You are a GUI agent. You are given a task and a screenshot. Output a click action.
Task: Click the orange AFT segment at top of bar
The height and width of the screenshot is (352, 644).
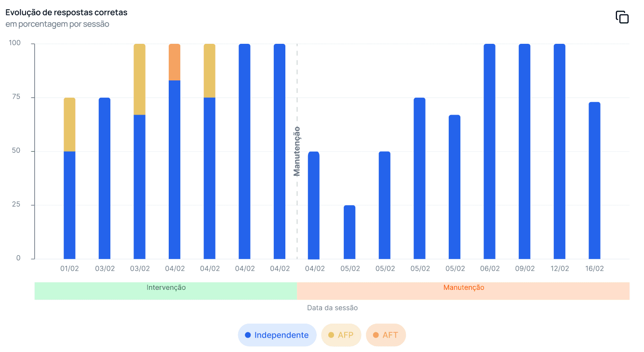tap(174, 62)
